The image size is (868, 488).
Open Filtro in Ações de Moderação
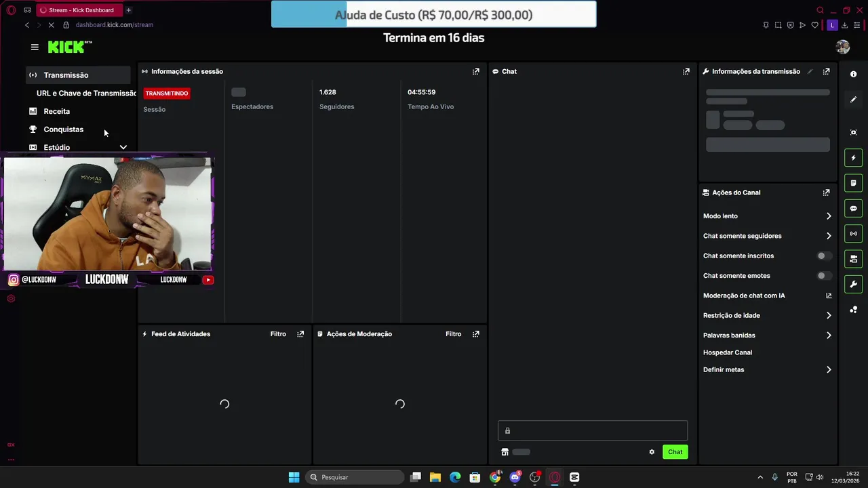454,334
